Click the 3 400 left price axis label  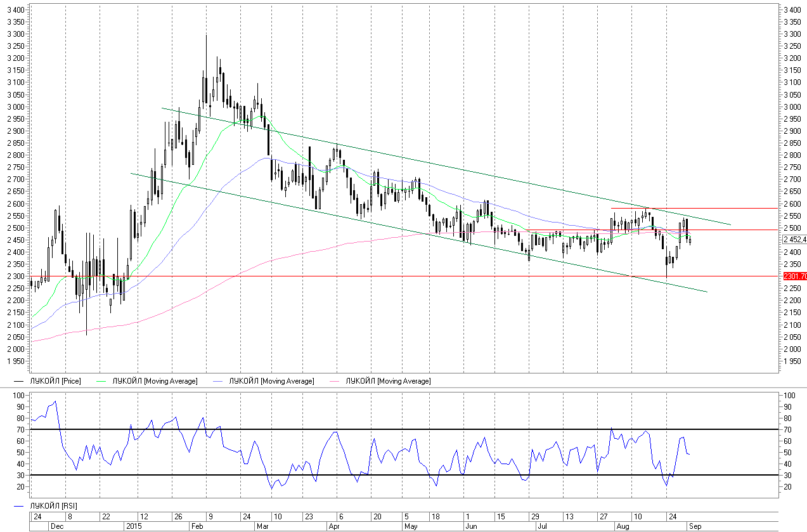click(x=16, y=10)
